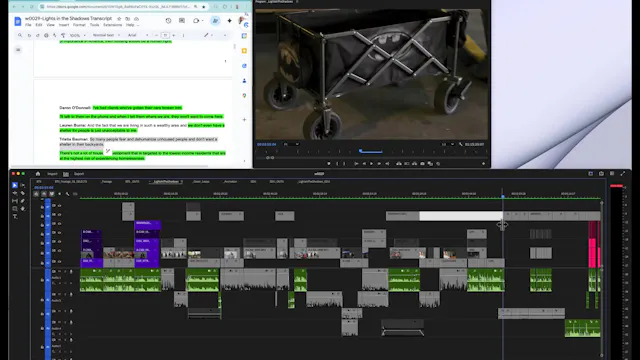Image resolution: width=640 pixels, height=360 pixels.
Task: Open timeline display settings wrench
Action: coord(67,194)
